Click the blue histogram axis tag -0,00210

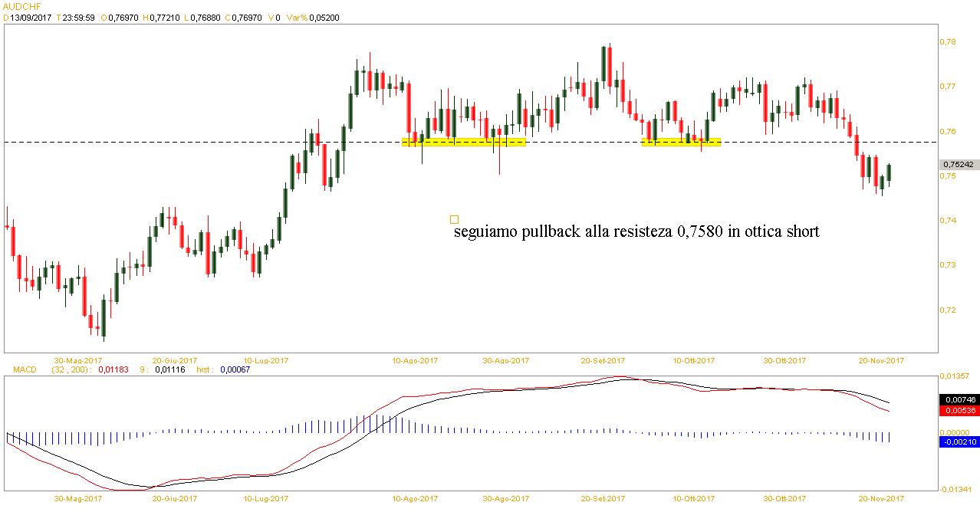coord(959,441)
